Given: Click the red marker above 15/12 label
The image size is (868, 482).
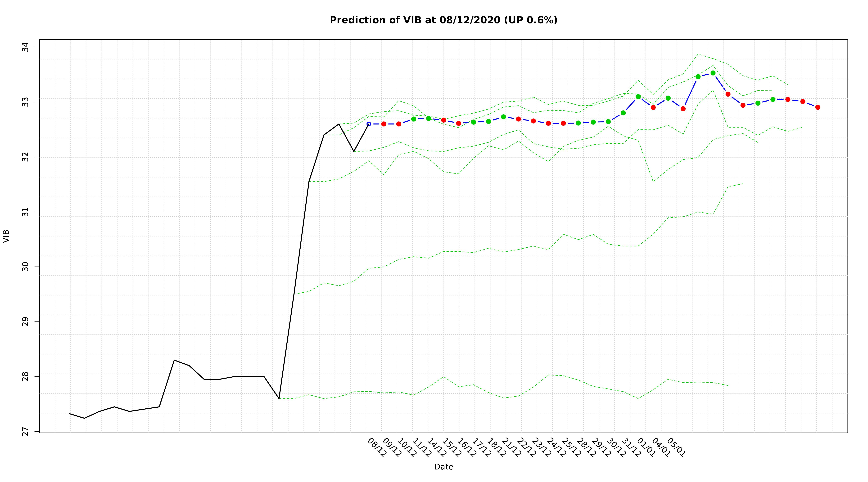Looking at the screenshot, I should 443,120.
